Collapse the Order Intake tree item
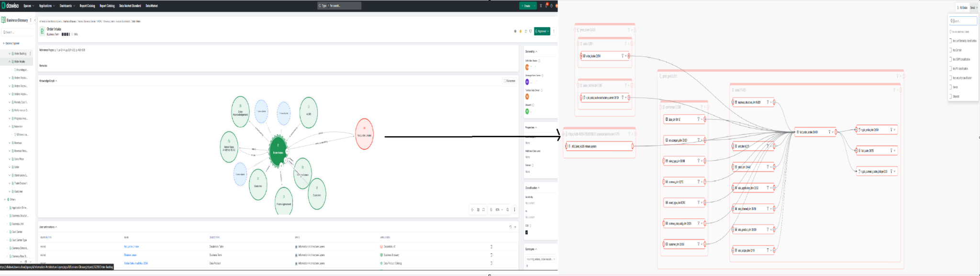This screenshot has height=276, width=980. coord(10,62)
